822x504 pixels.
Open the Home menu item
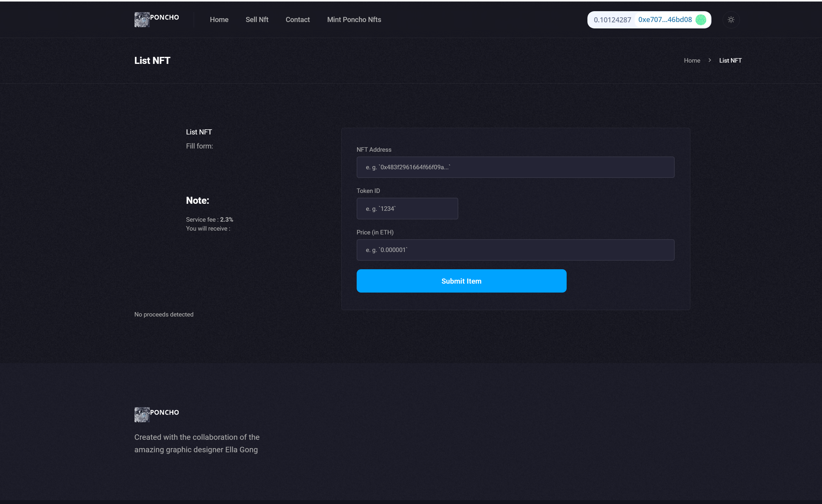(x=219, y=20)
